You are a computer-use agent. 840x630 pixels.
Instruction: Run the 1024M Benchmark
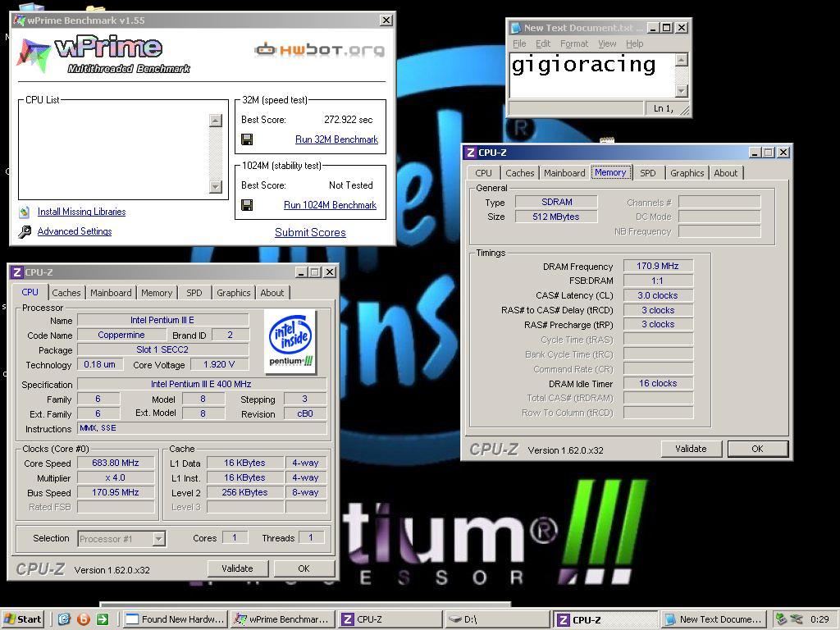click(330, 205)
